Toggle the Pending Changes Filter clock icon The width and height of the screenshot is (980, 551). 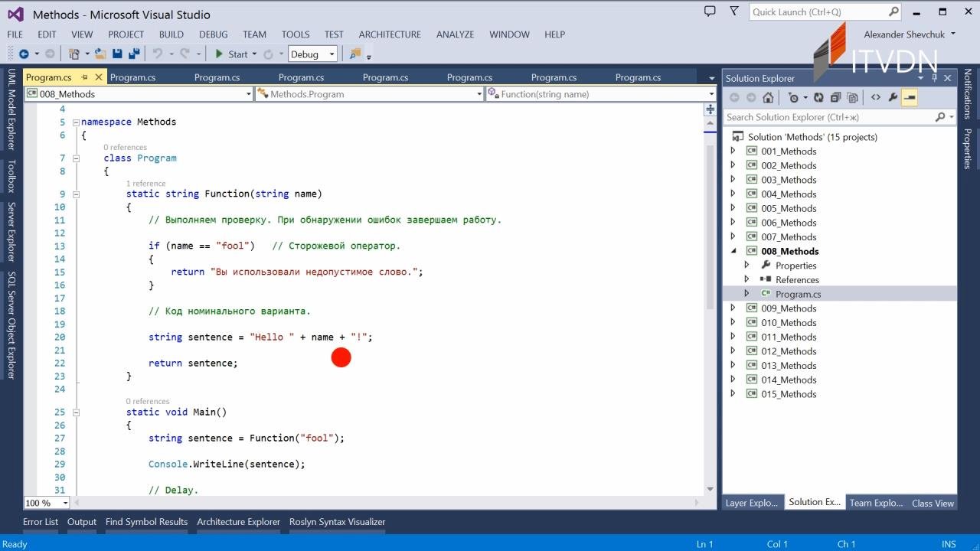click(793, 97)
